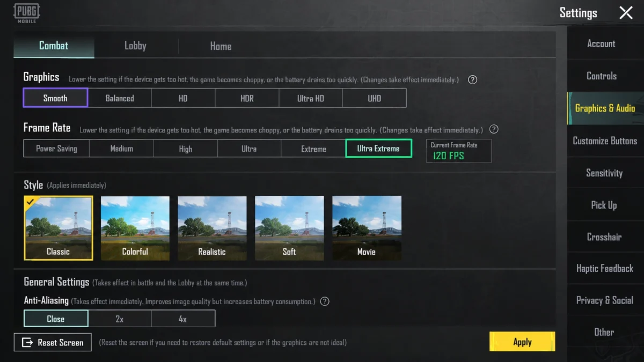Open the Frame Rate help question-mark icon
This screenshot has height=362, width=644.
[x=494, y=129]
